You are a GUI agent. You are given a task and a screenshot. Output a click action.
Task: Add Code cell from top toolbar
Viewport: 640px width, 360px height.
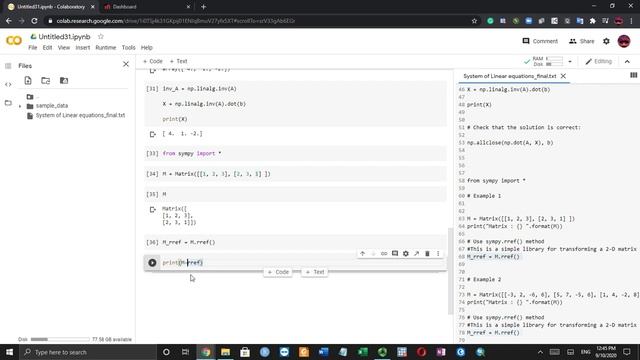click(153, 61)
